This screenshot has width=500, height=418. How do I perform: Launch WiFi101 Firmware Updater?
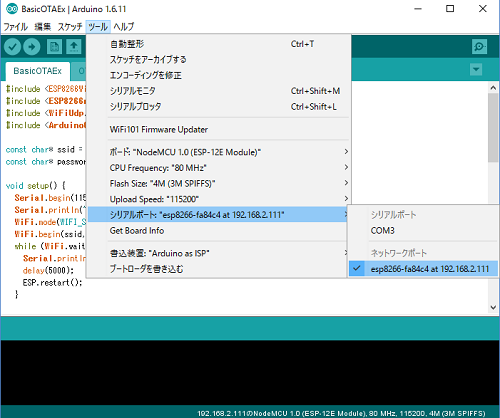(219, 129)
